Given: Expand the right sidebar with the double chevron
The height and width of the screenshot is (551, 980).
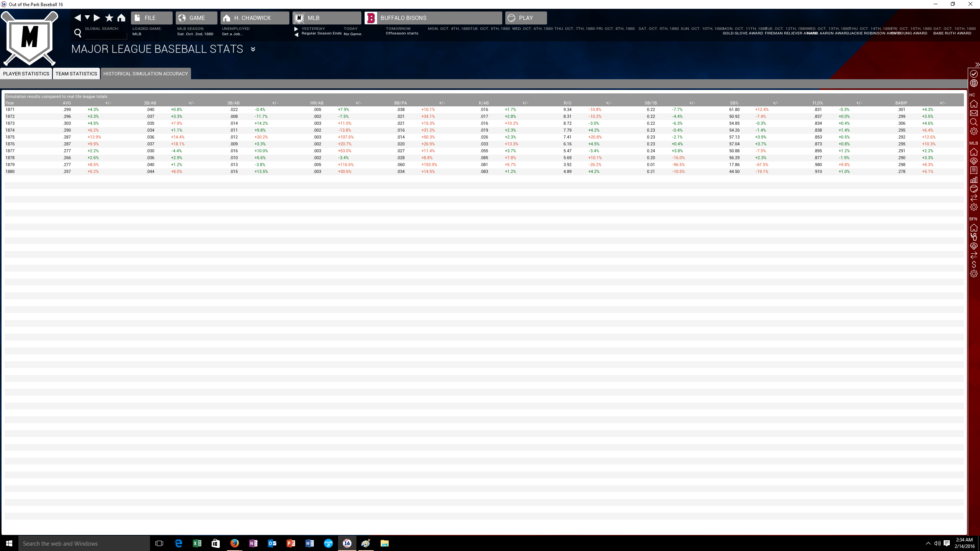Looking at the screenshot, I should pos(977,65).
